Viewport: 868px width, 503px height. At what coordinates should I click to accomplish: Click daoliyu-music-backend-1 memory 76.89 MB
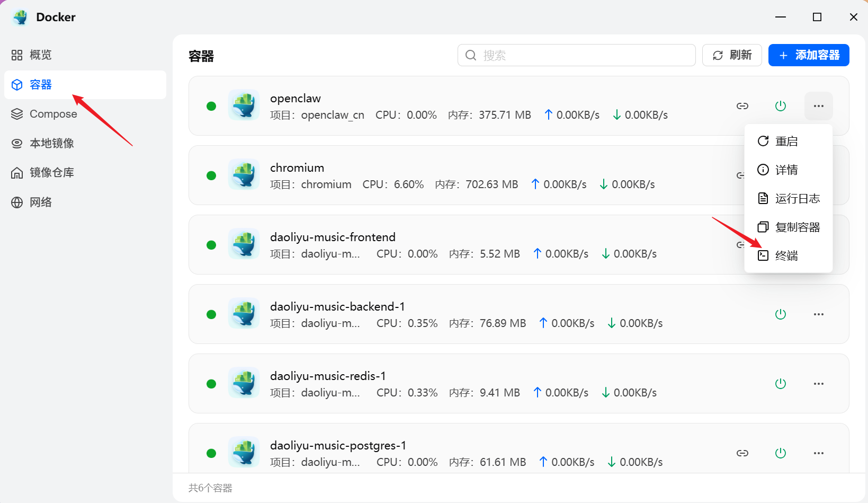(503, 323)
